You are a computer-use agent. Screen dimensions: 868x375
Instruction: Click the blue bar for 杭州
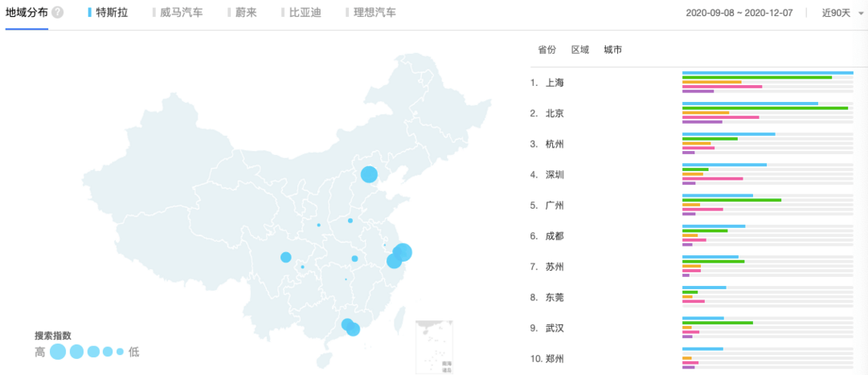click(x=728, y=134)
